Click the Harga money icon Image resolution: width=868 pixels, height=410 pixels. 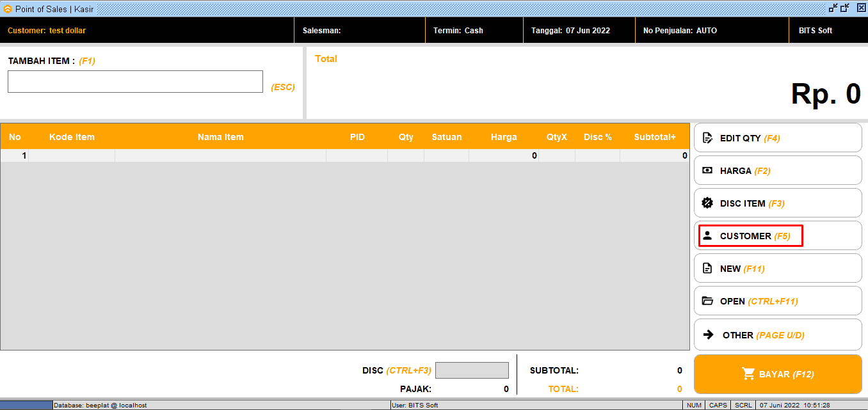pos(707,171)
